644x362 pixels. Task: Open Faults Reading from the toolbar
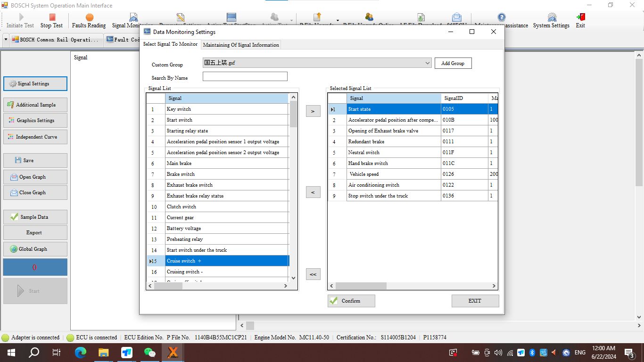(89, 21)
